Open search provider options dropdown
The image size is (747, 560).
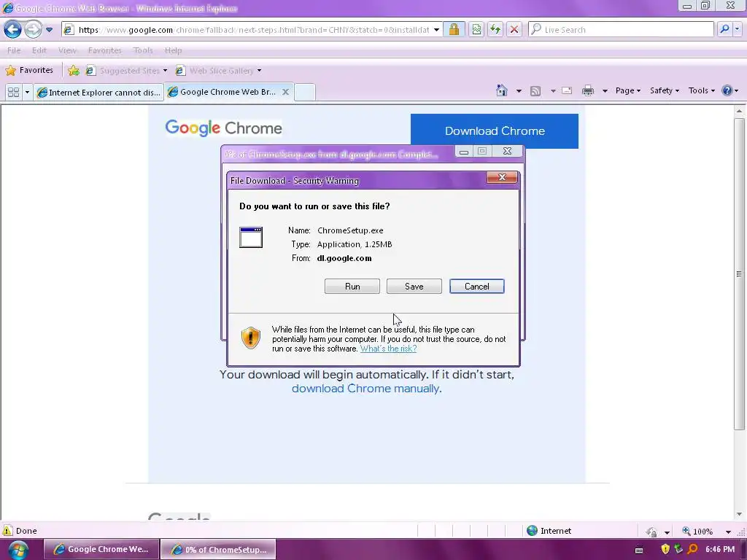click(x=737, y=29)
